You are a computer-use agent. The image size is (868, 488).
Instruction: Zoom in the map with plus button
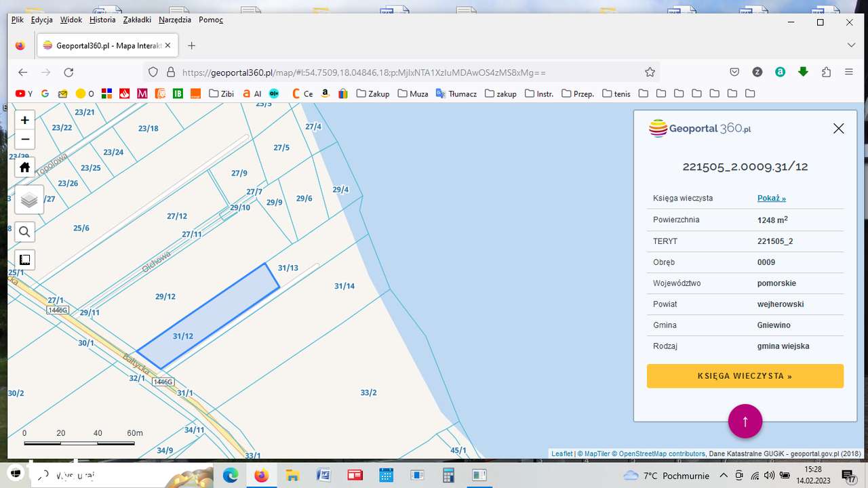(25, 121)
